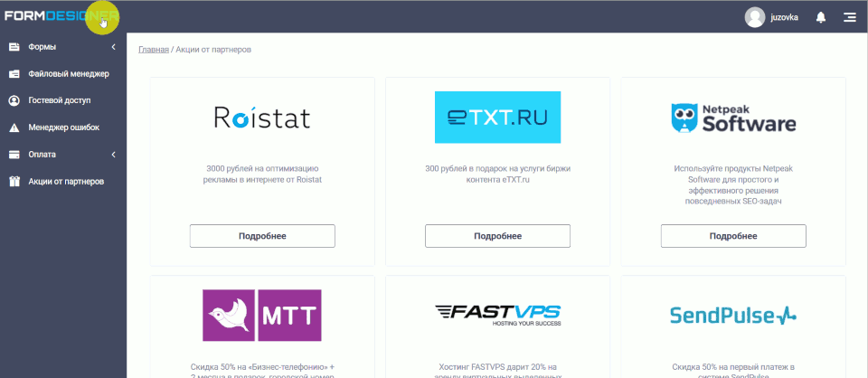Select Акции от партнеров menu item
Viewport: 868px width, 378px height.
tap(66, 181)
